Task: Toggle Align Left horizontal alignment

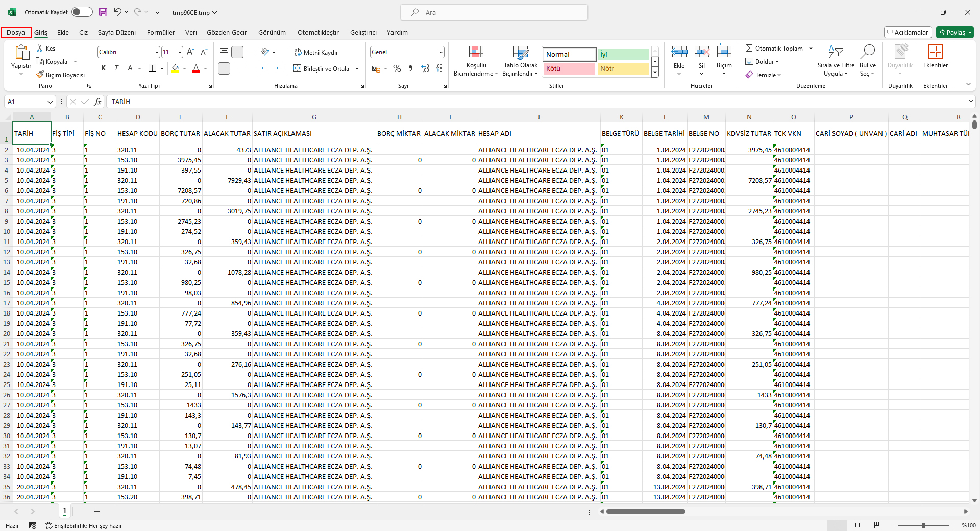Action: 224,68
